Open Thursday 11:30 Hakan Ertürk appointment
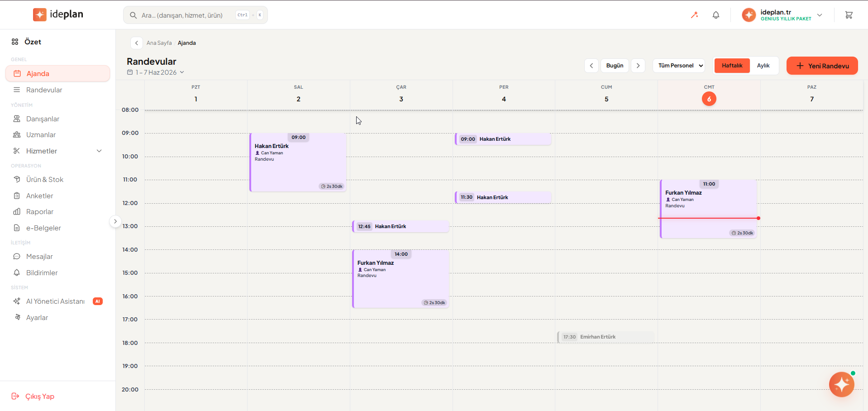 point(503,197)
